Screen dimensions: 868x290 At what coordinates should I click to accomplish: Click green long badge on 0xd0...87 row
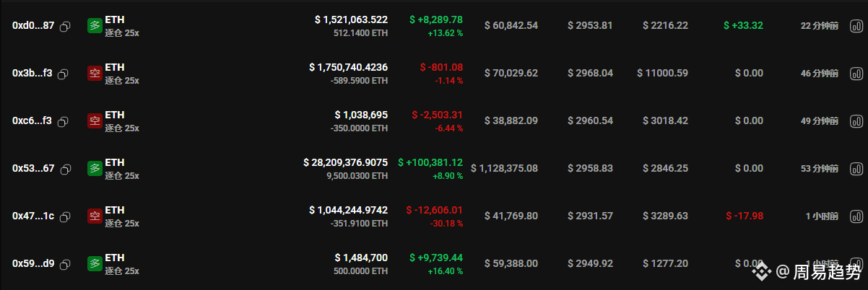coord(95,26)
